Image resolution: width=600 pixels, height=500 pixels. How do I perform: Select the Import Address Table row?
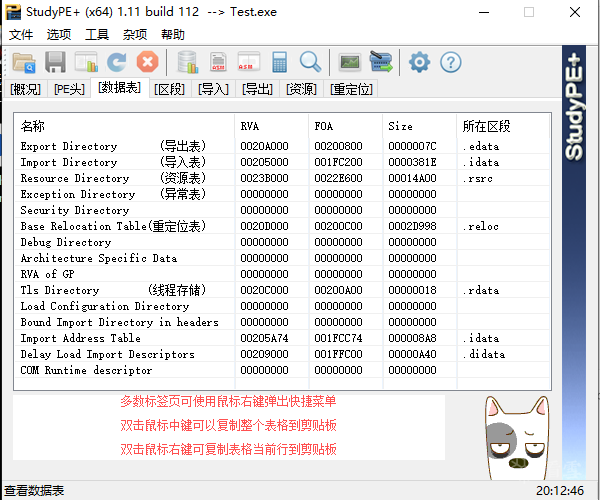pyautogui.click(x=282, y=338)
